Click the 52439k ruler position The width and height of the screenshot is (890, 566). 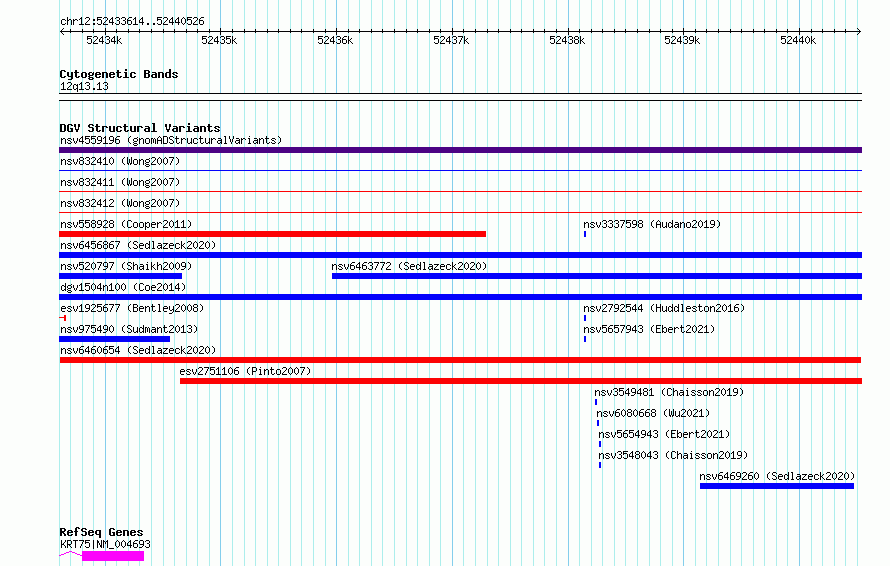682,40
